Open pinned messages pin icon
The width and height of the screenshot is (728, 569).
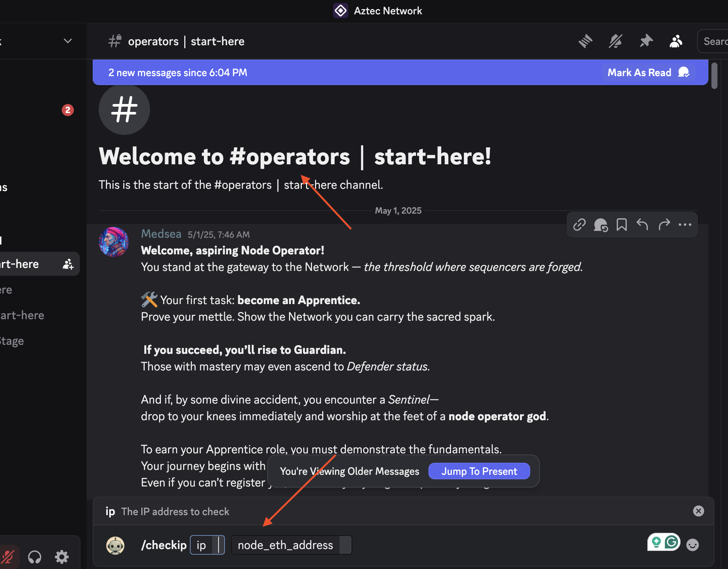click(646, 41)
